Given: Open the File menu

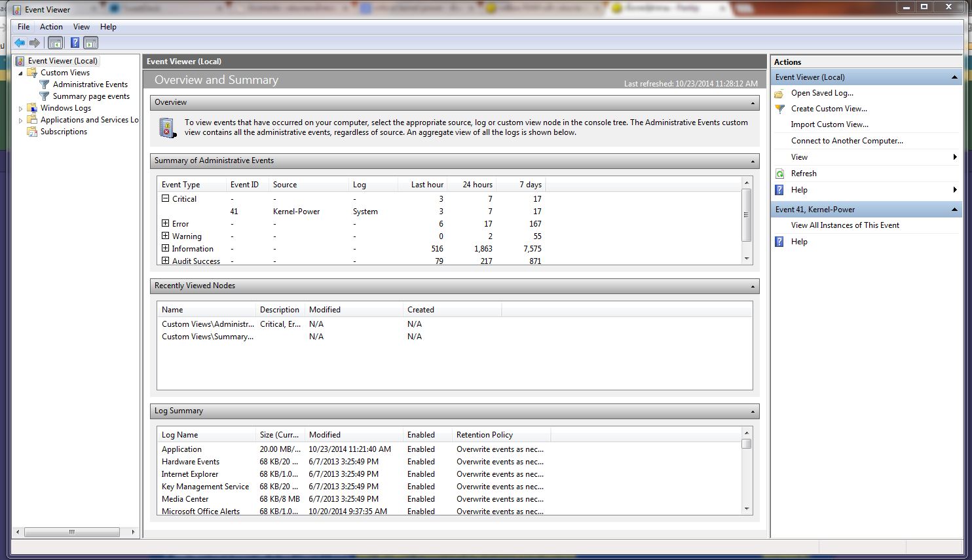Looking at the screenshot, I should coord(24,27).
